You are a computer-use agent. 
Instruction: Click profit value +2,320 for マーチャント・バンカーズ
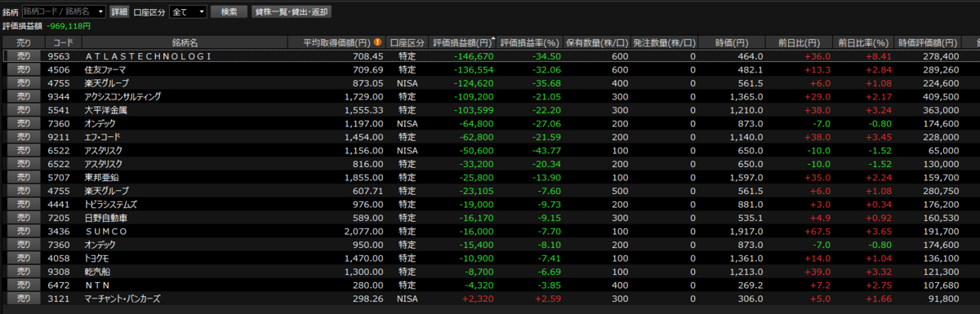point(477,299)
